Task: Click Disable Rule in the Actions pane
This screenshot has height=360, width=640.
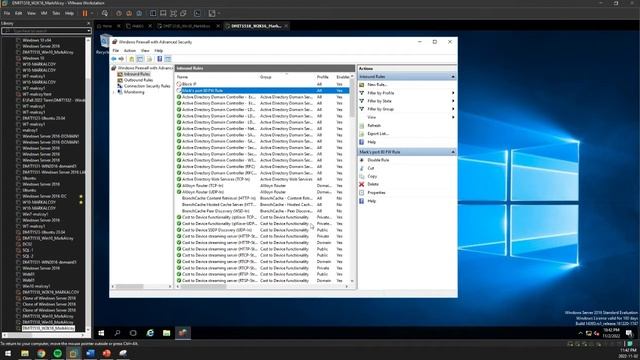Action: (378, 160)
